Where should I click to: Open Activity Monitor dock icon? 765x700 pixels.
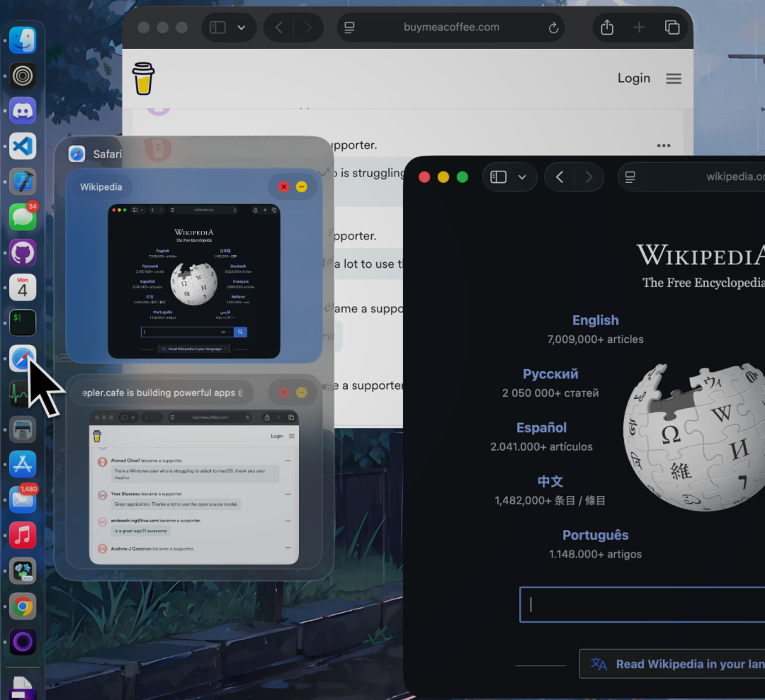[x=20, y=394]
